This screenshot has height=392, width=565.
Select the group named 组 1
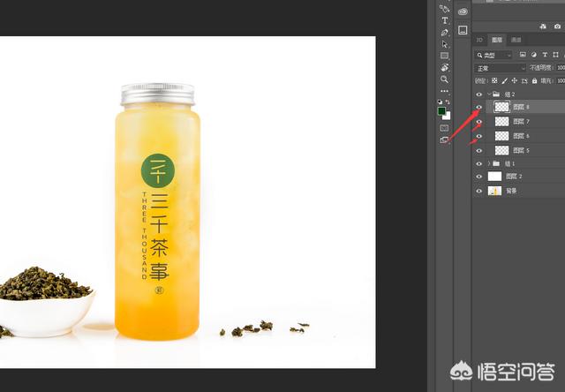tap(509, 163)
